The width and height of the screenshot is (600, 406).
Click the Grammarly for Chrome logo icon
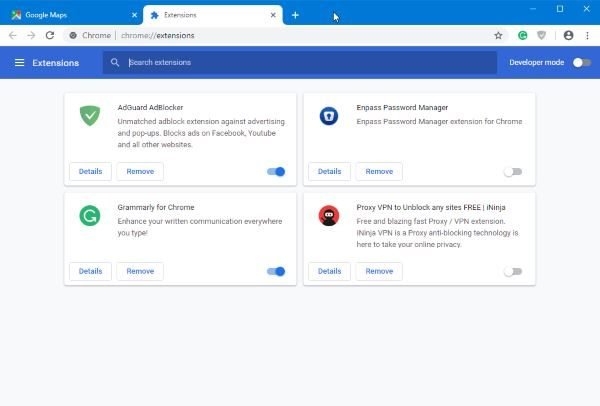click(x=90, y=216)
